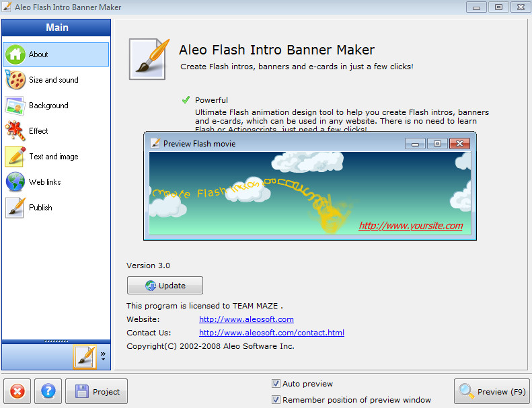Open help with the question mark icon

48,391
